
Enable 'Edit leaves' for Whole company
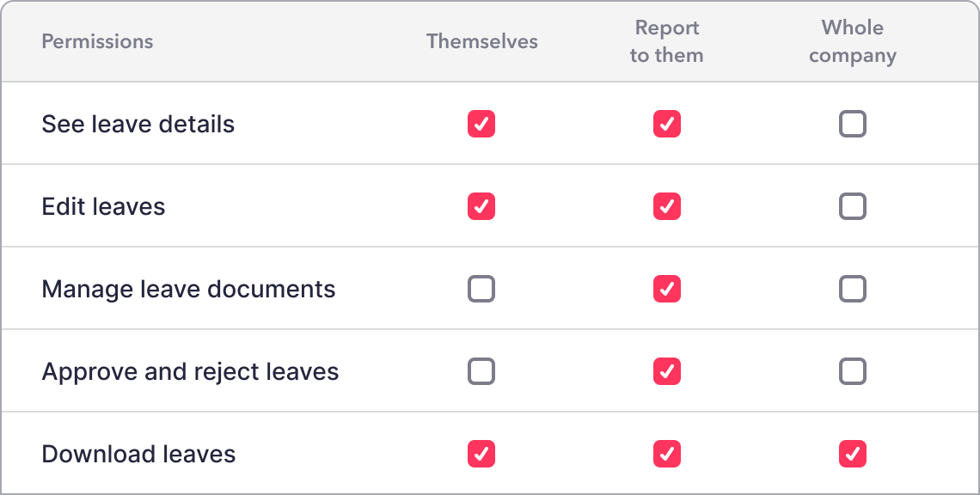point(852,206)
